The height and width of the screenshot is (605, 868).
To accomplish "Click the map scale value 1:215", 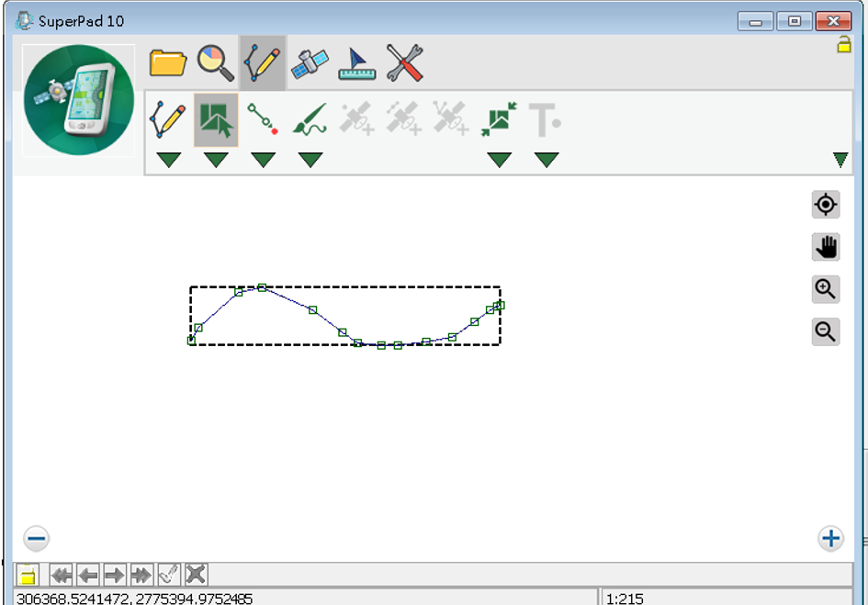I will click(625, 599).
